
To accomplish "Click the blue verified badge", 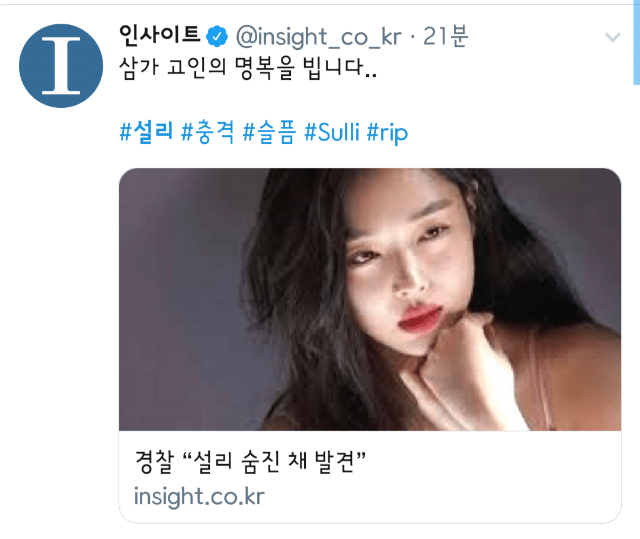I will pyautogui.click(x=217, y=37).
